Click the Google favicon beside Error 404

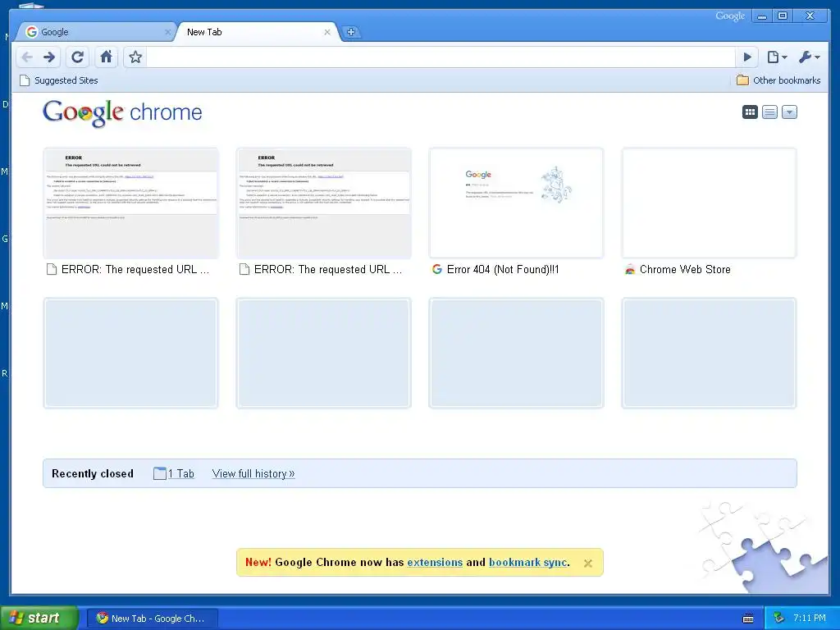click(x=437, y=269)
